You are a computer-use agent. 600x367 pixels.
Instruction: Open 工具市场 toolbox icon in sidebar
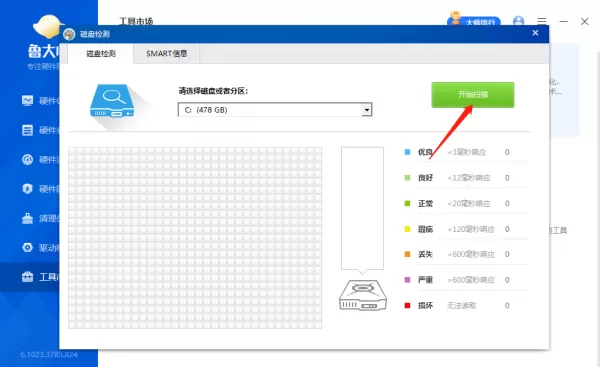(28, 277)
